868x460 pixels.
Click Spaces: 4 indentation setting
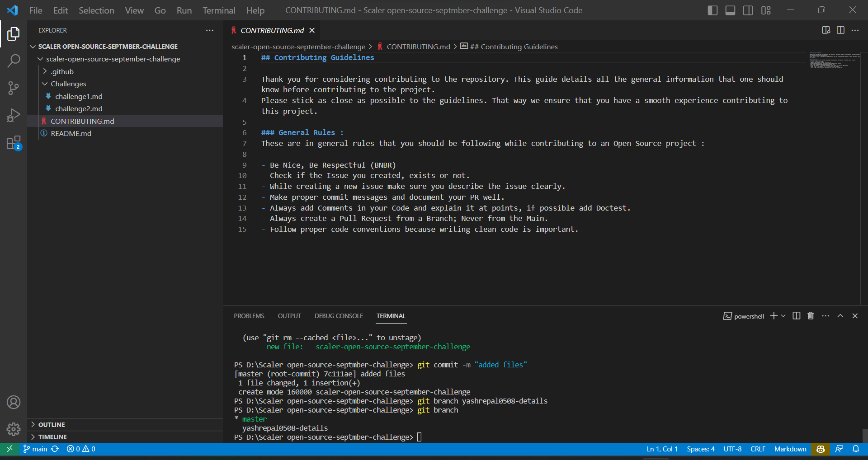click(x=700, y=449)
